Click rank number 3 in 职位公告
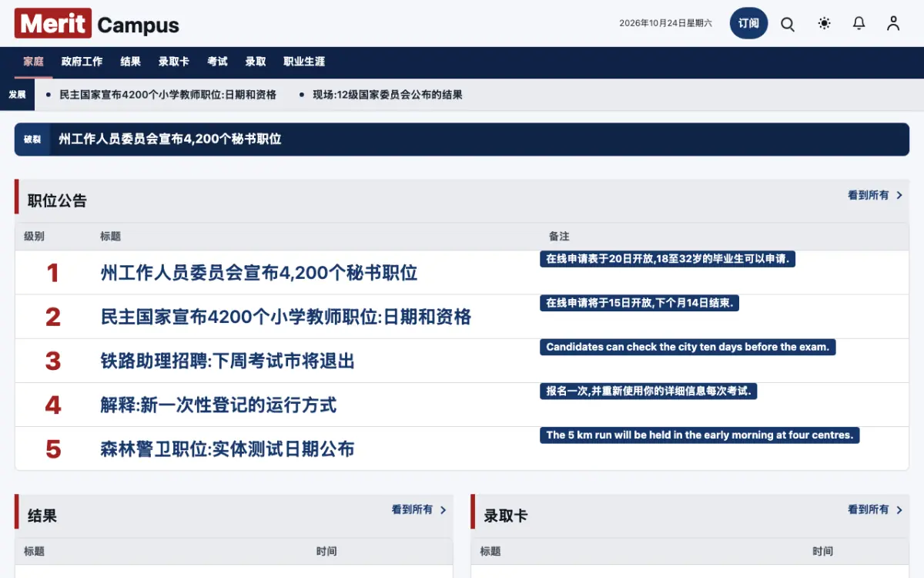924x578 pixels. (x=52, y=361)
